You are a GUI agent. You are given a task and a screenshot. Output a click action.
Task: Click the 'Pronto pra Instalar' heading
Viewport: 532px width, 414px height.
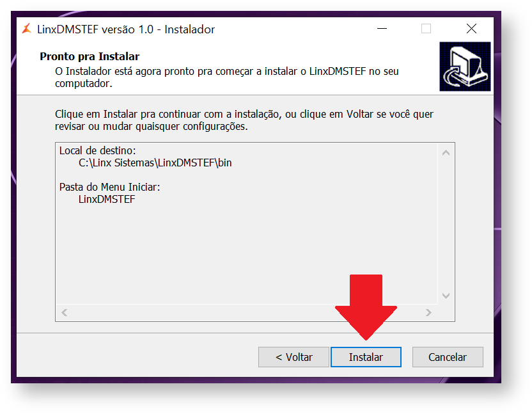[x=90, y=56]
